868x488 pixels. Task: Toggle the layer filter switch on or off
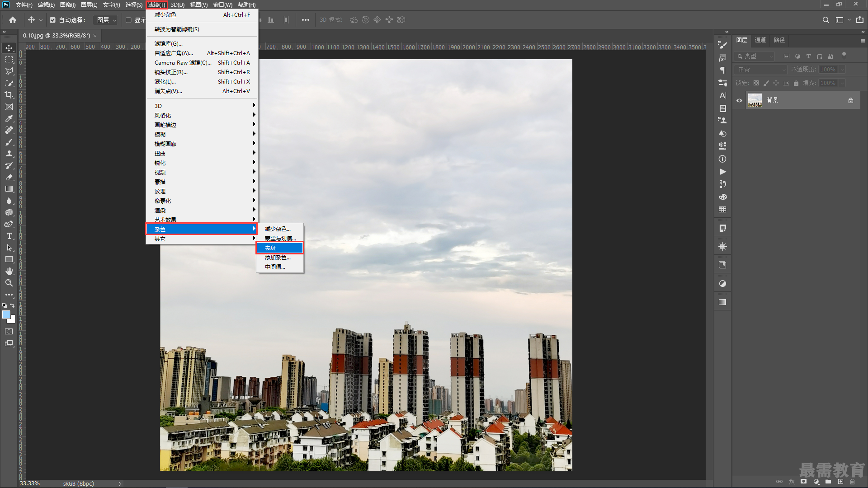(x=844, y=56)
